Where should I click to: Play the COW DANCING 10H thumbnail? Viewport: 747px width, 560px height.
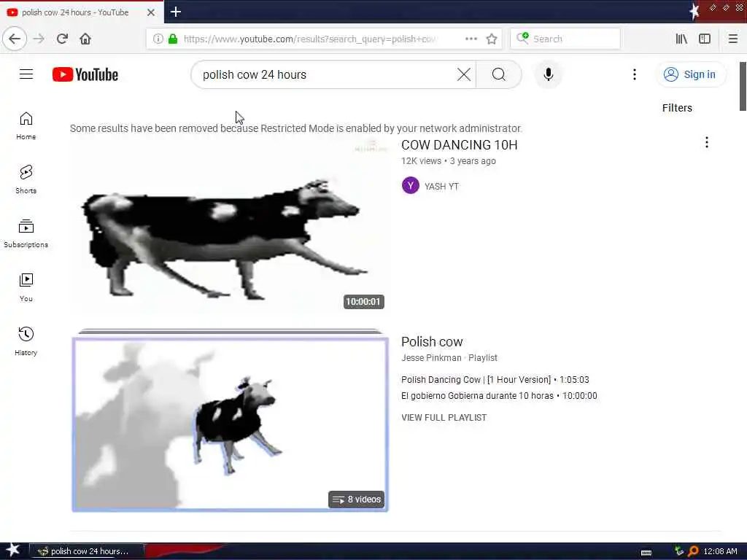(230, 226)
